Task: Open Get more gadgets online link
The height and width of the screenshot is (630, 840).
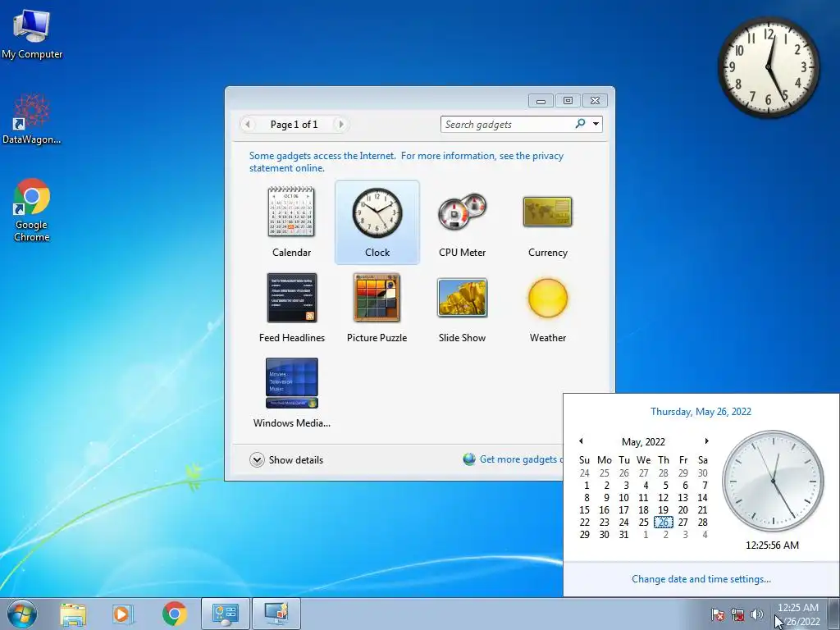Action: pos(521,459)
